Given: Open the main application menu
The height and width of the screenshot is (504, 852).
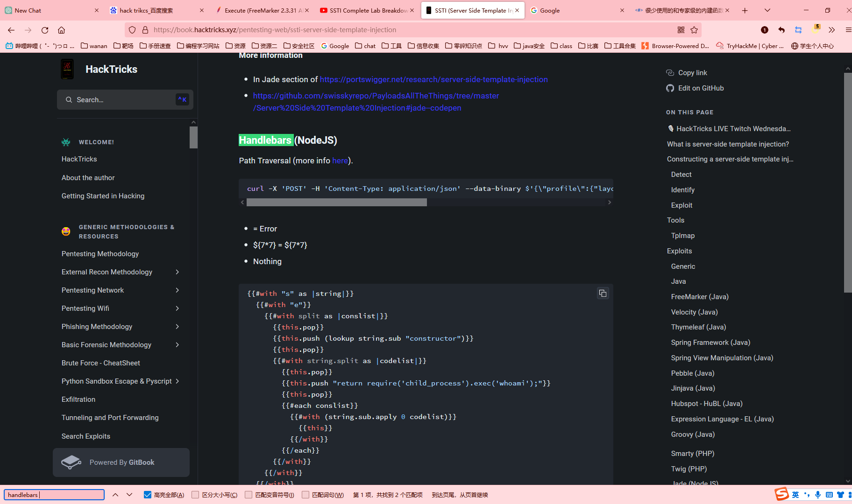Looking at the screenshot, I should (x=848, y=30).
